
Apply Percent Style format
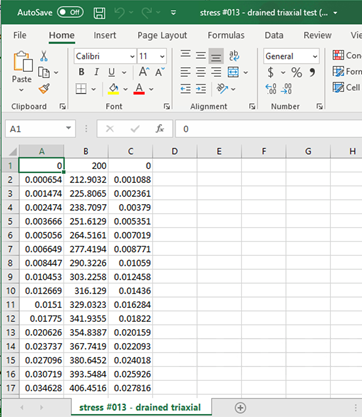point(296,72)
